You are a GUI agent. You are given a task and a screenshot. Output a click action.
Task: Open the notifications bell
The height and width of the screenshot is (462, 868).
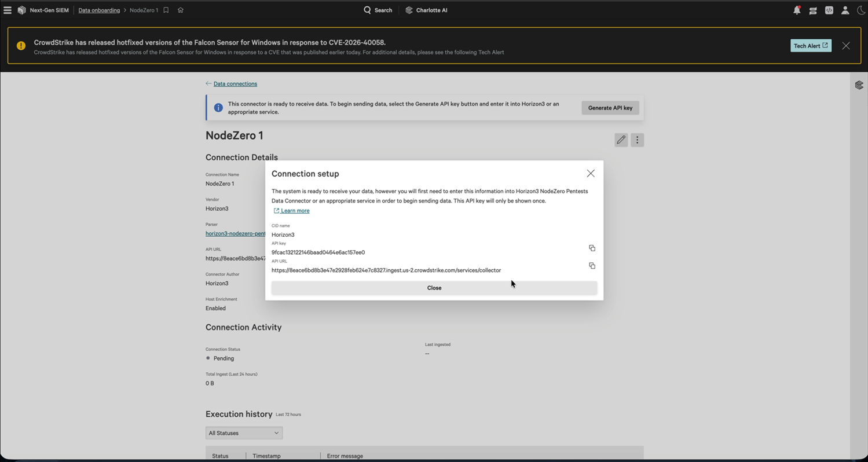[x=797, y=10]
